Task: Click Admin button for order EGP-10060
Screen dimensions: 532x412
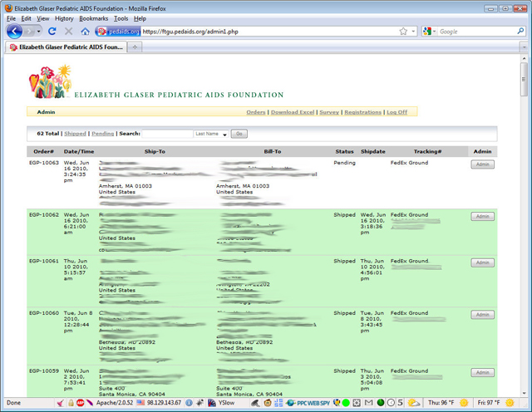Action: 482,315
